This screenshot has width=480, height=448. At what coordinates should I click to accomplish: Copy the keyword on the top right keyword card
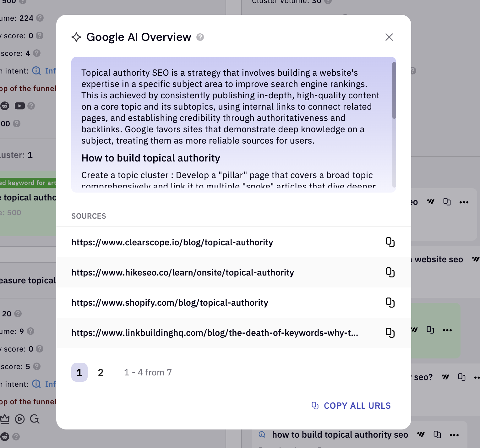[x=447, y=202]
